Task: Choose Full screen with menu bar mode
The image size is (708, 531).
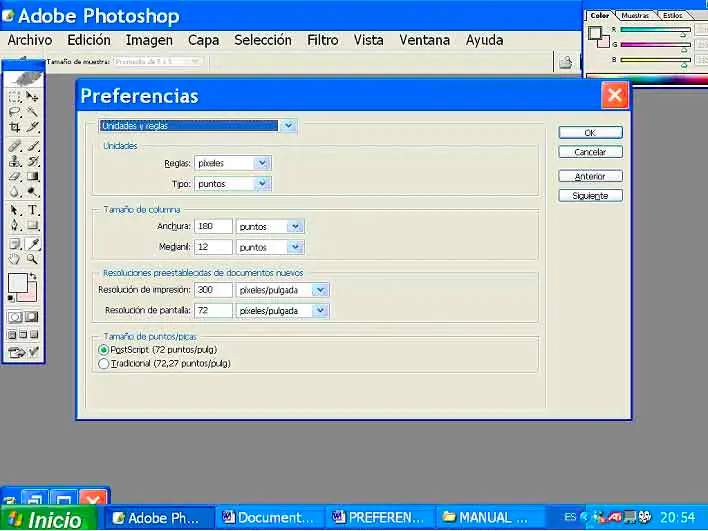Action: [23, 335]
